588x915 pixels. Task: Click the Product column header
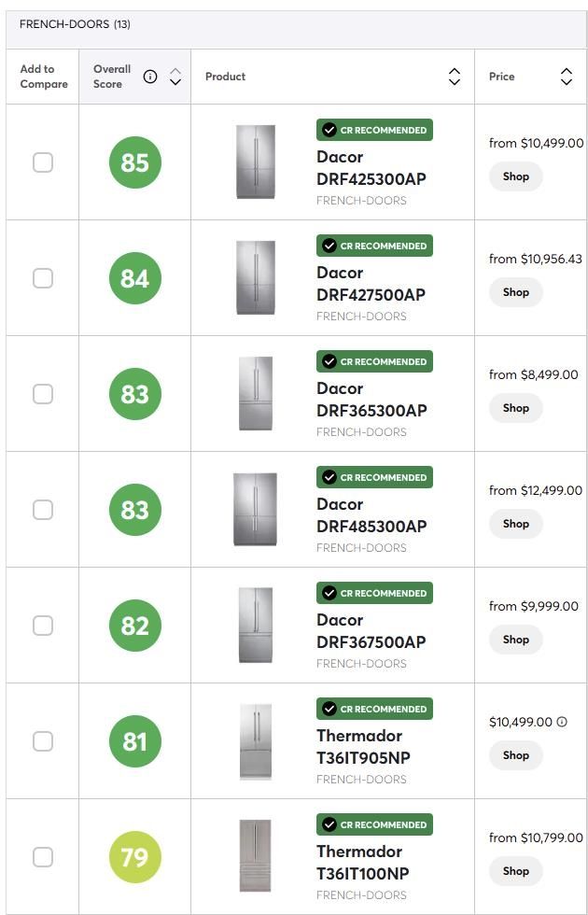coord(226,77)
